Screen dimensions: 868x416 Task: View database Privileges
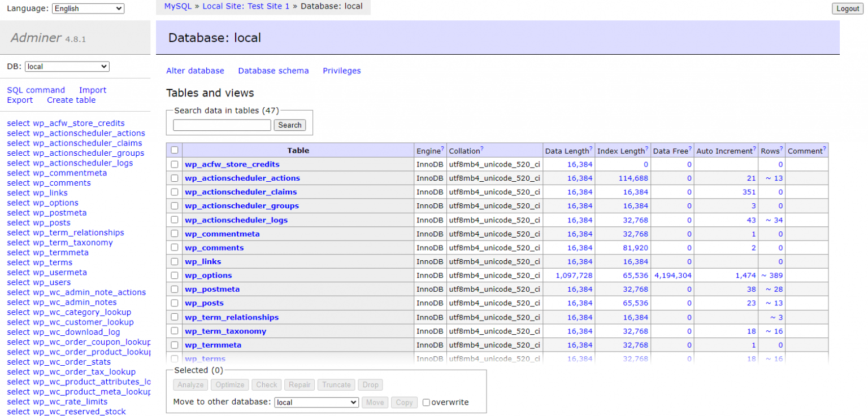coord(342,71)
